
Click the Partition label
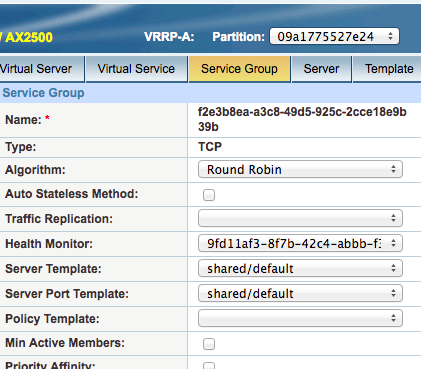(x=239, y=37)
